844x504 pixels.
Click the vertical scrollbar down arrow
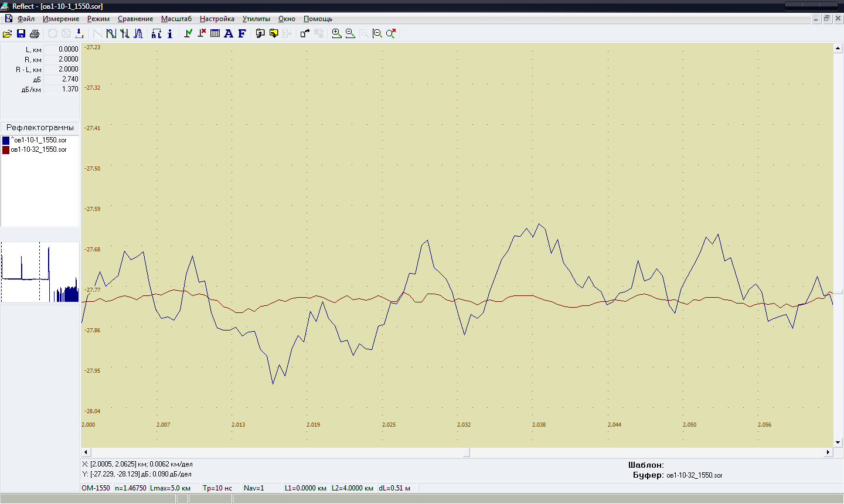[838, 442]
